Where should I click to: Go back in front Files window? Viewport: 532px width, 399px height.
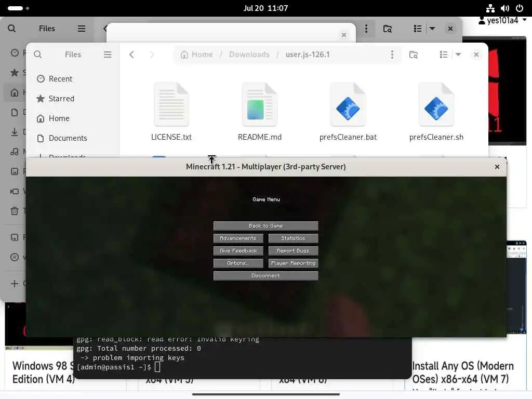point(131,54)
